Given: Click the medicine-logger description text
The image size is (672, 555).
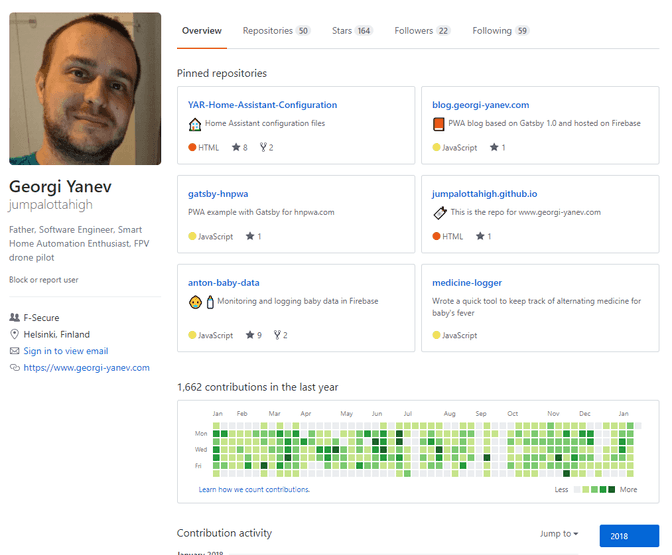Looking at the screenshot, I should coord(537,307).
